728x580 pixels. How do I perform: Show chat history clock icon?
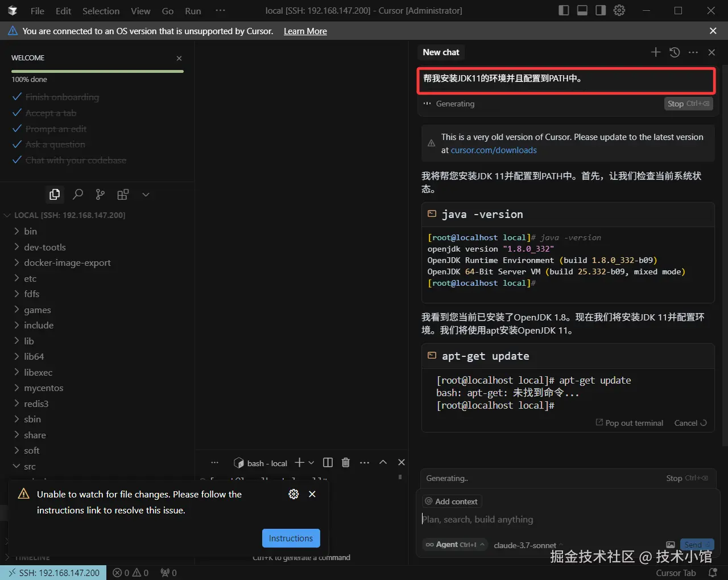[x=675, y=52]
